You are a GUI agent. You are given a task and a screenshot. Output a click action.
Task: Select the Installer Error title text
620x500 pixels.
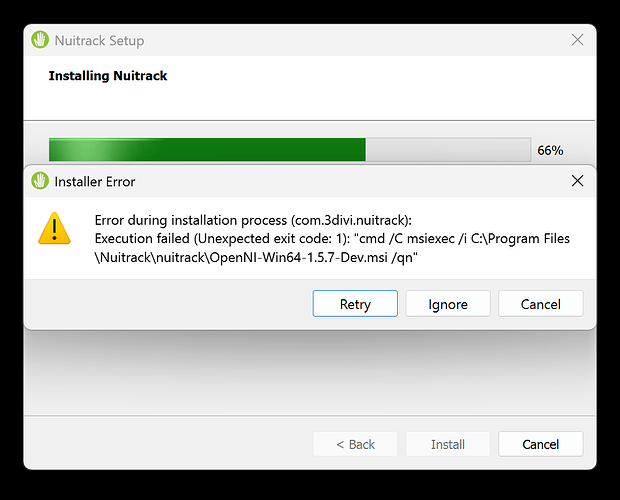coord(95,182)
